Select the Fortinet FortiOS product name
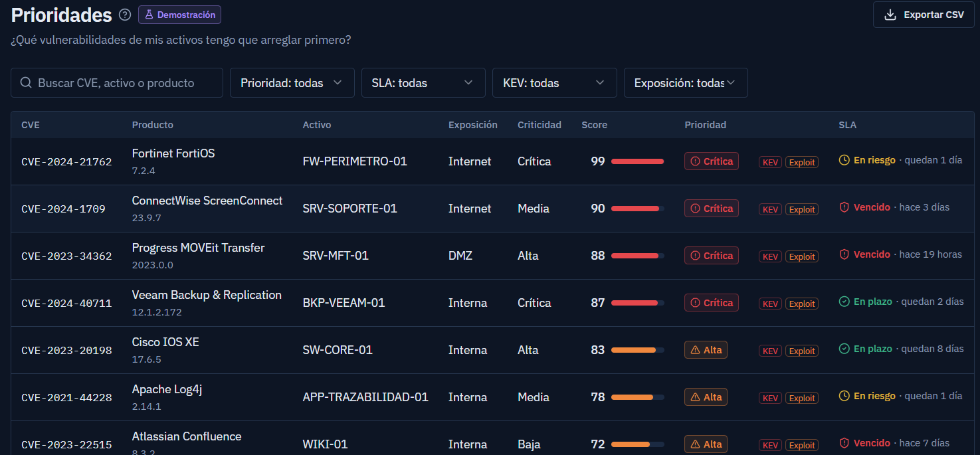 pos(173,153)
